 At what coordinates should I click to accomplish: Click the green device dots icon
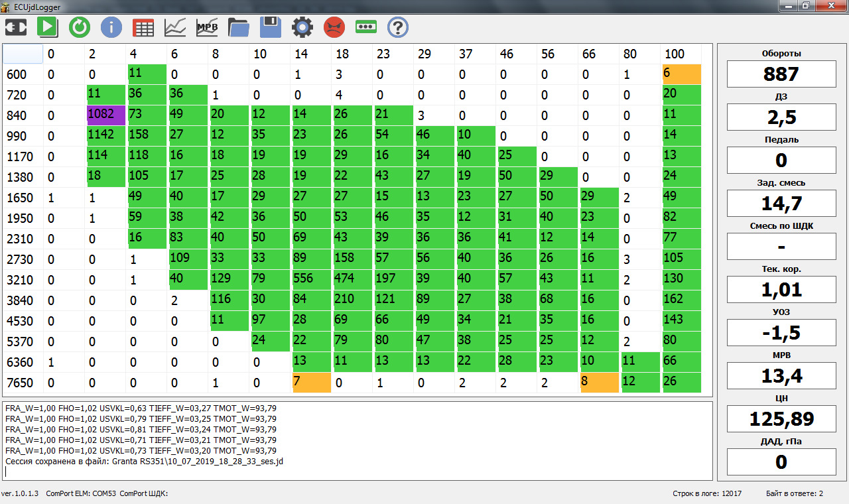point(366,27)
